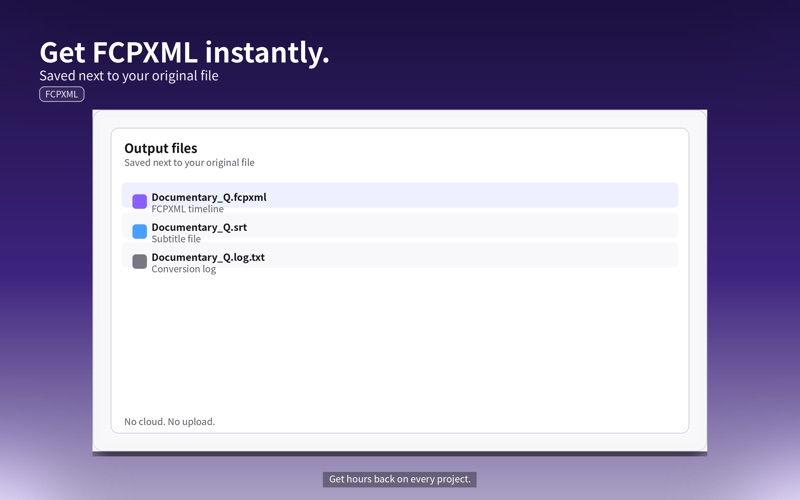Screen dimensions: 800x500
Task: Click the 'Output files' heading
Action: [161, 148]
